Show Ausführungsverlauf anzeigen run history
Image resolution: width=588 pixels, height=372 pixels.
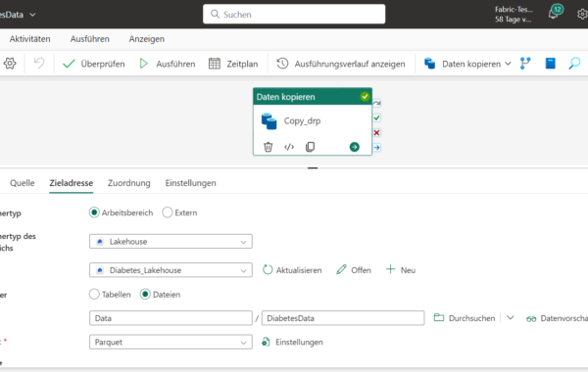(x=340, y=64)
